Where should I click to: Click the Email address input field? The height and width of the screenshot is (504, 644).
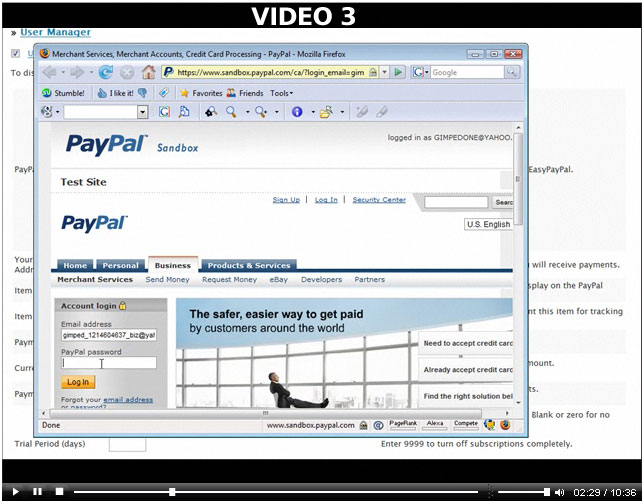tap(109, 335)
